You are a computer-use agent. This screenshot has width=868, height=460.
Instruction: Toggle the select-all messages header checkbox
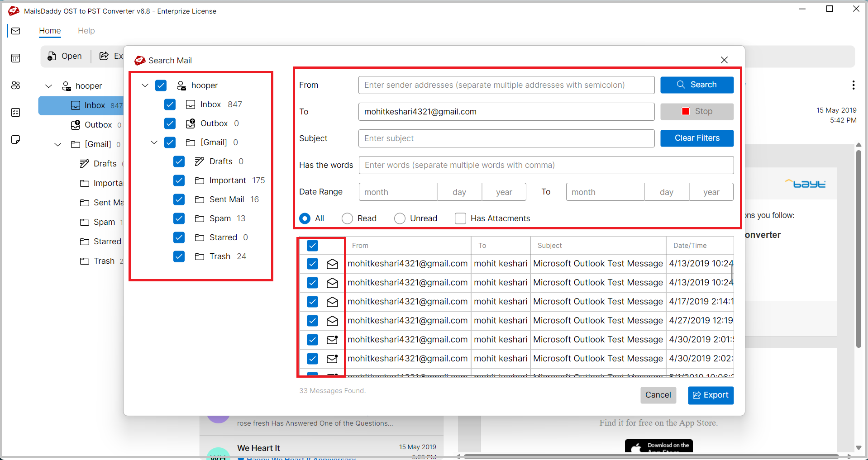[312, 246]
